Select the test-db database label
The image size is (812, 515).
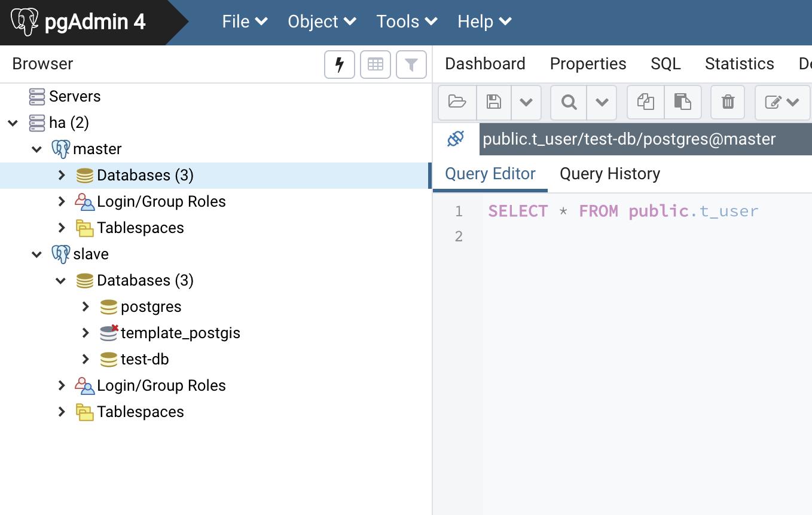(x=145, y=359)
